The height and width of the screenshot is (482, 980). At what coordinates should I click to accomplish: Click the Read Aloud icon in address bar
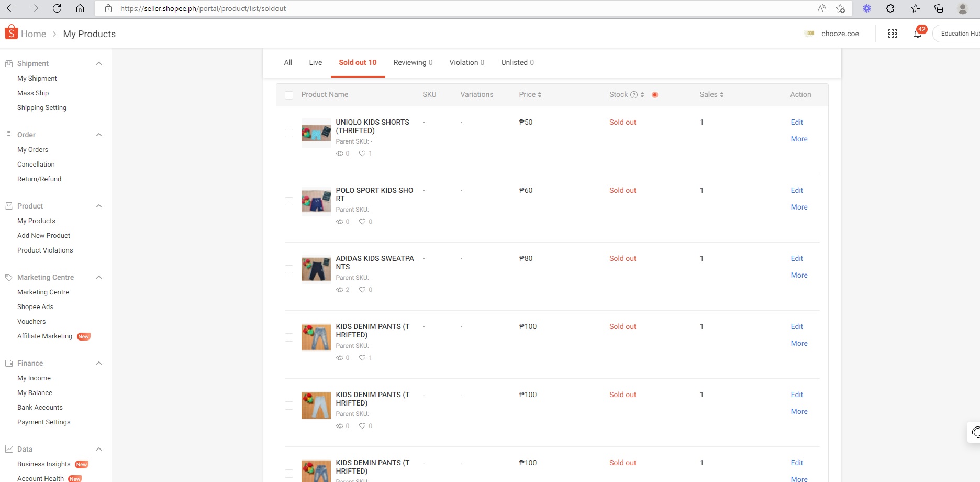pyautogui.click(x=821, y=8)
